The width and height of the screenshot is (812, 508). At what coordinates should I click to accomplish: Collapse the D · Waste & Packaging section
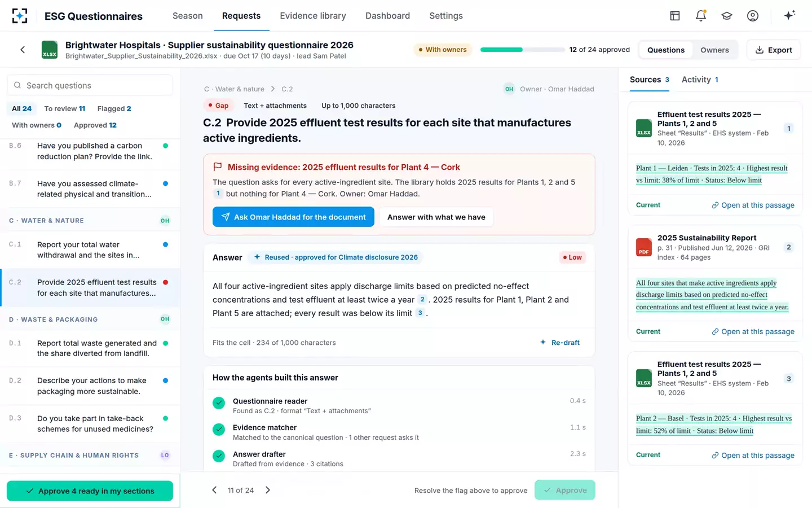90,319
